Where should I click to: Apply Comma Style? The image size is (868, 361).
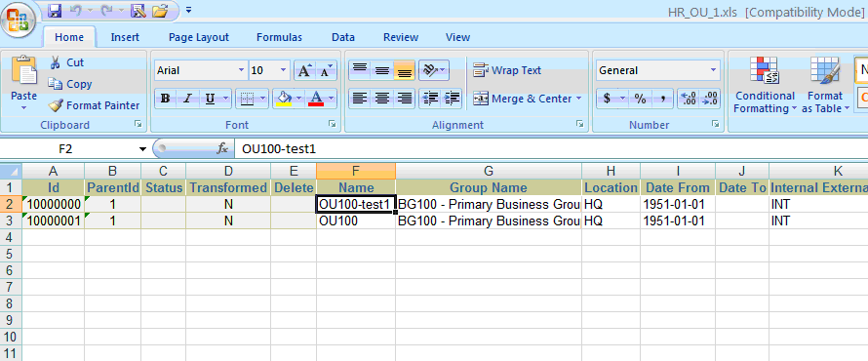[x=662, y=100]
